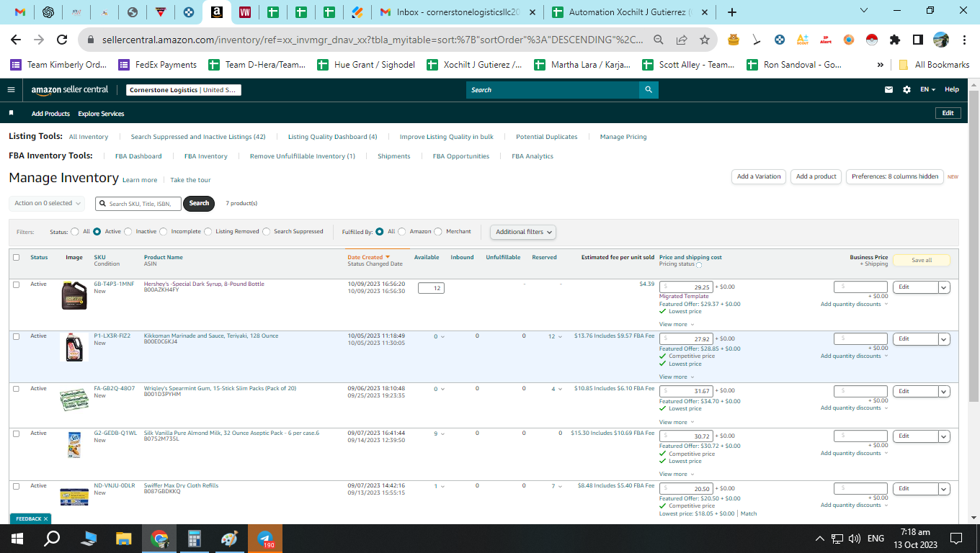This screenshot has height=553, width=980.
Task: Open Paint from taskbar
Action: coord(229,539)
